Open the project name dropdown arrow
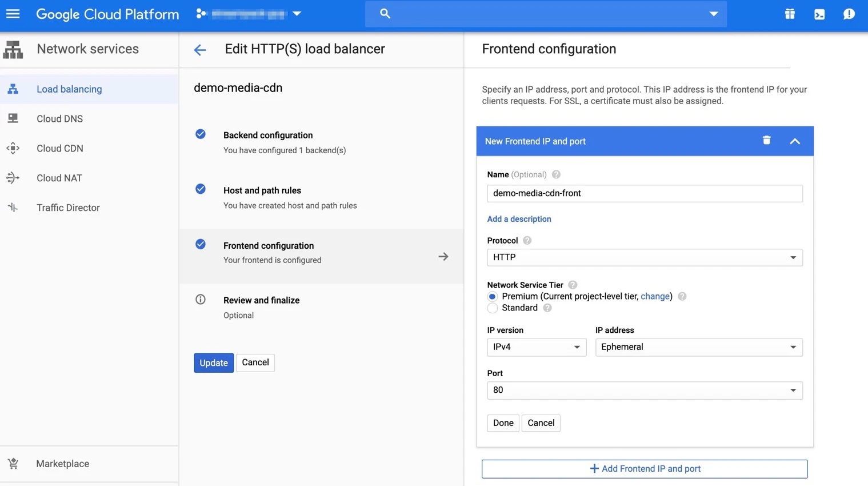The width and height of the screenshot is (868, 486). (x=297, y=14)
